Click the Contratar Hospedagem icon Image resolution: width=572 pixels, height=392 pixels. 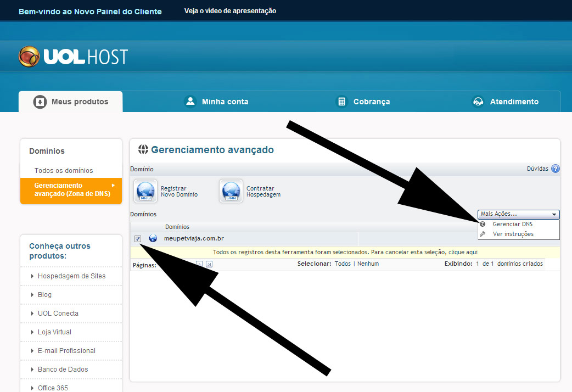[231, 192]
